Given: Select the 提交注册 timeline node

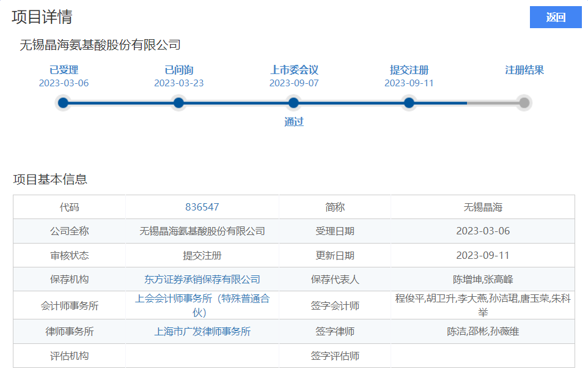Looking at the screenshot, I should [x=409, y=103].
